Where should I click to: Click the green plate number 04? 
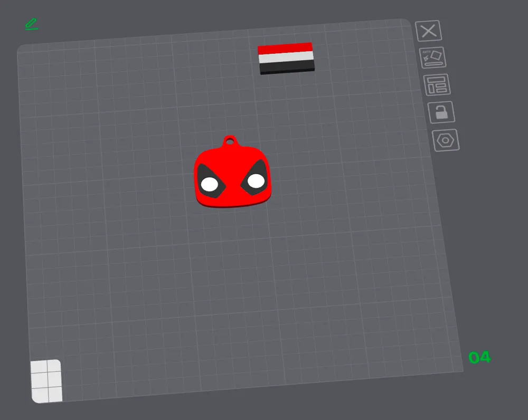point(479,357)
